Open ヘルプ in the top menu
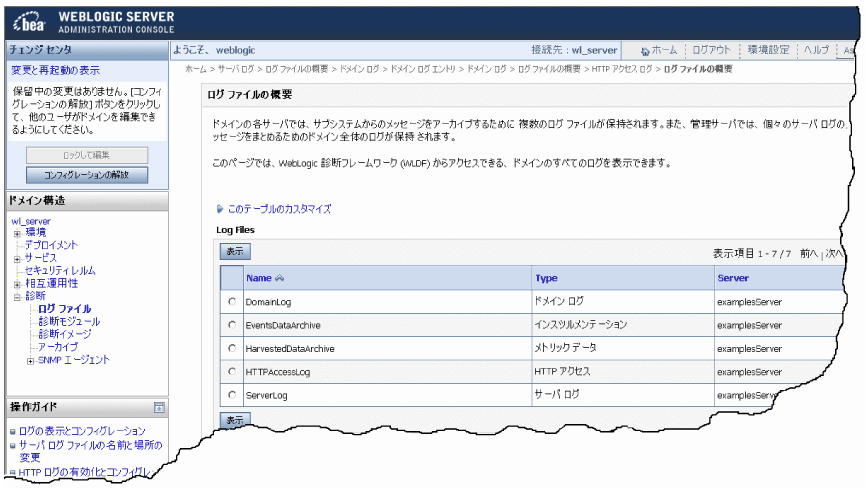 pyautogui.click(x=817, y=50)
